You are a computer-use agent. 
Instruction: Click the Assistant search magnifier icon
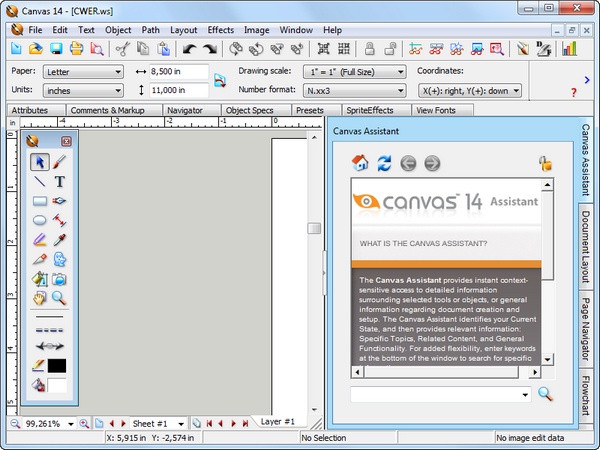tap(545, 393)
